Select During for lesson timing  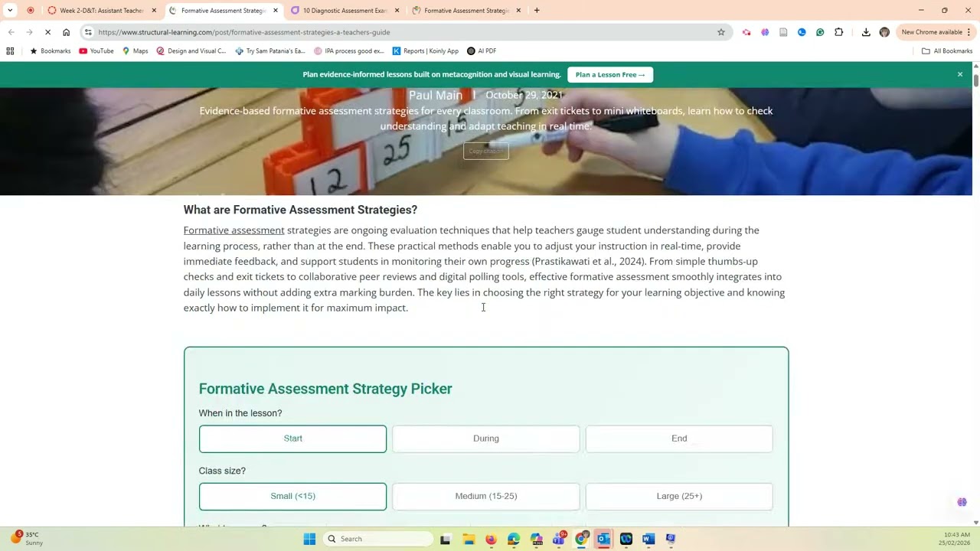click(x=486, y=439)
